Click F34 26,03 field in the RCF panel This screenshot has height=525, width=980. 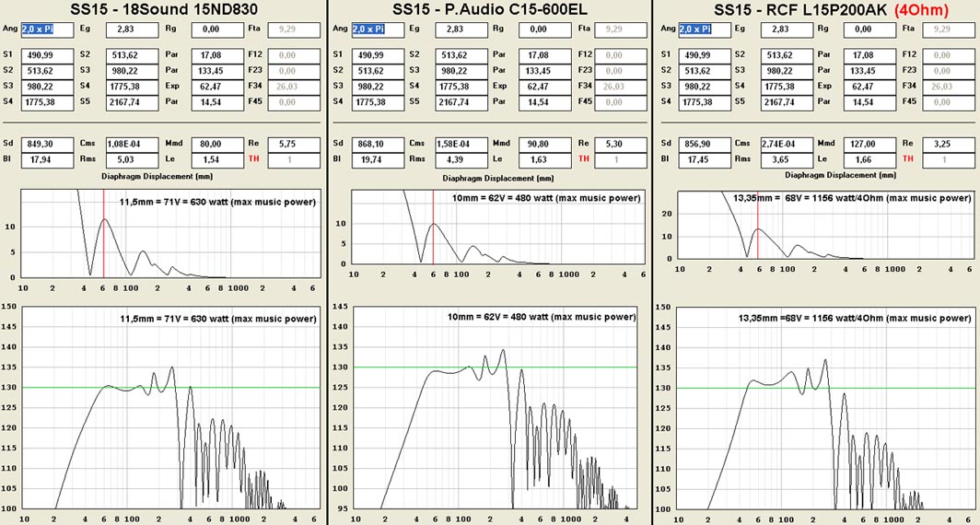pyautogui.click(x=946, y=87)
